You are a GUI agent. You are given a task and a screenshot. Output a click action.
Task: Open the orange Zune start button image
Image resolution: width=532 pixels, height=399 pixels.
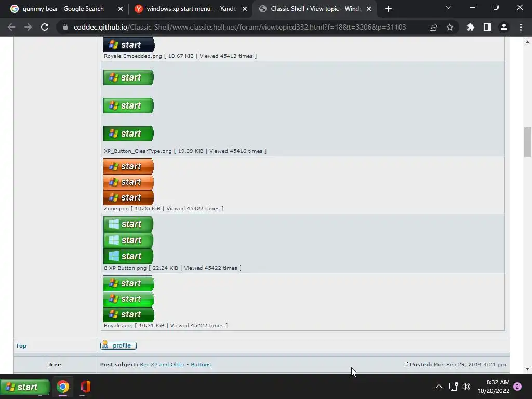(x=129, y=182)
